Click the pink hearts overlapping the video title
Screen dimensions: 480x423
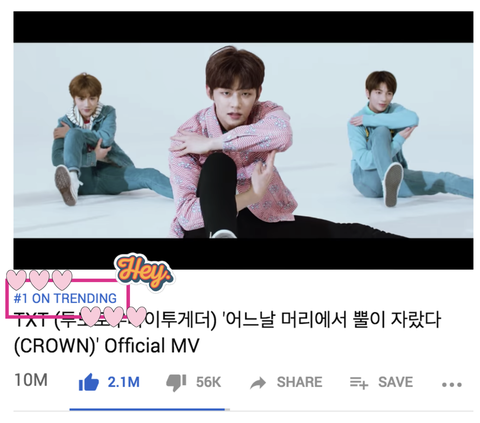[x=114, y=316]
